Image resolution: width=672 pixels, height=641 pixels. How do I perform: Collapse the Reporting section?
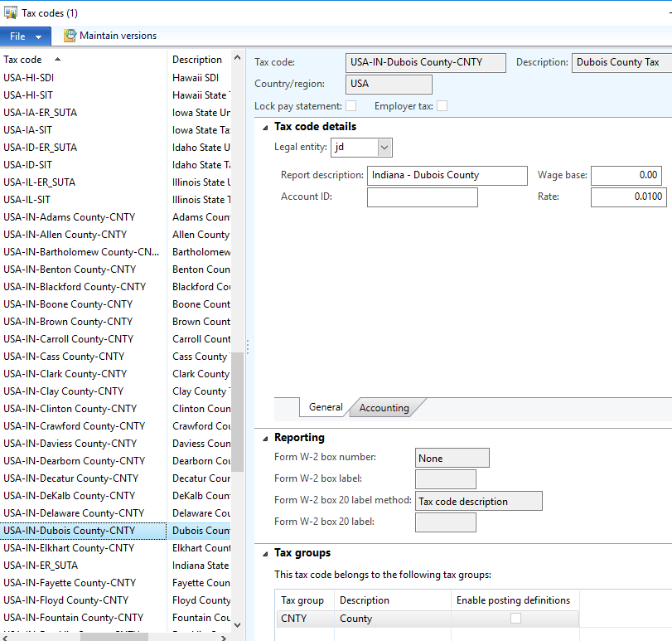[x=266, y=438]
